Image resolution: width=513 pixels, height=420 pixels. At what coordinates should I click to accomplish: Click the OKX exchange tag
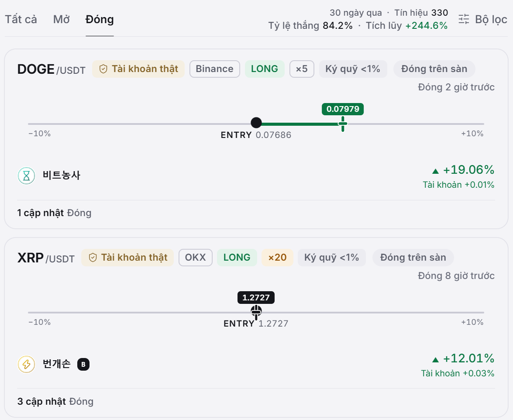pyautogui.click(x=196, y=258)
